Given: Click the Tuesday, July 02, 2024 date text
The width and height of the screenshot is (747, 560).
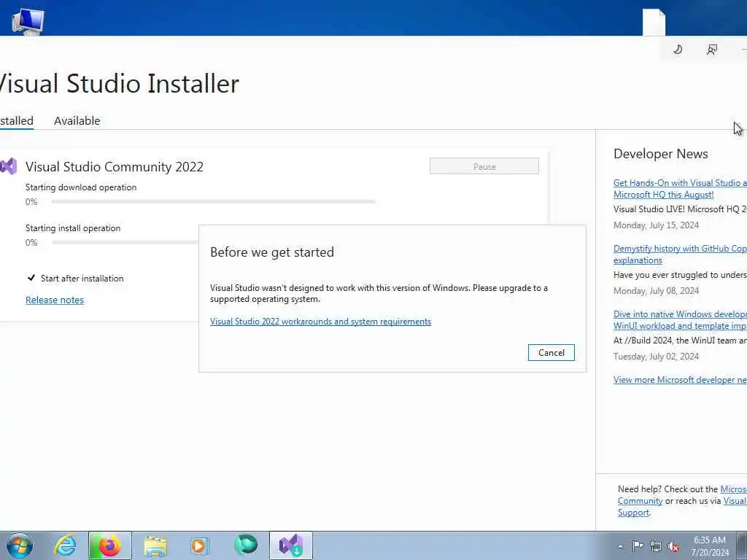Looking at the screenshot, I should pyautogui.click(x=656, y=357).
